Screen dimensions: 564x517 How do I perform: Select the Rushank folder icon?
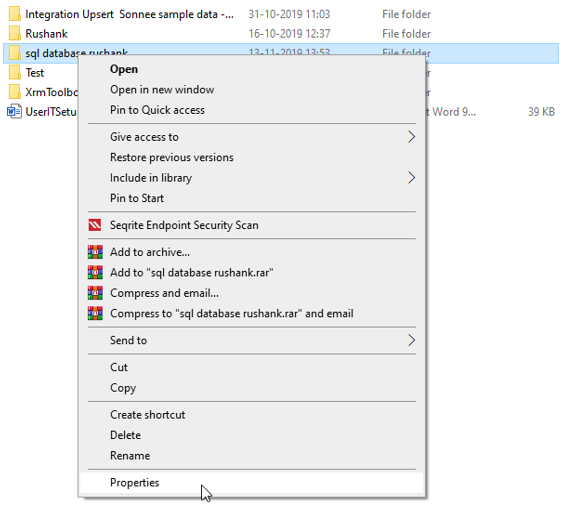point(14,33)
